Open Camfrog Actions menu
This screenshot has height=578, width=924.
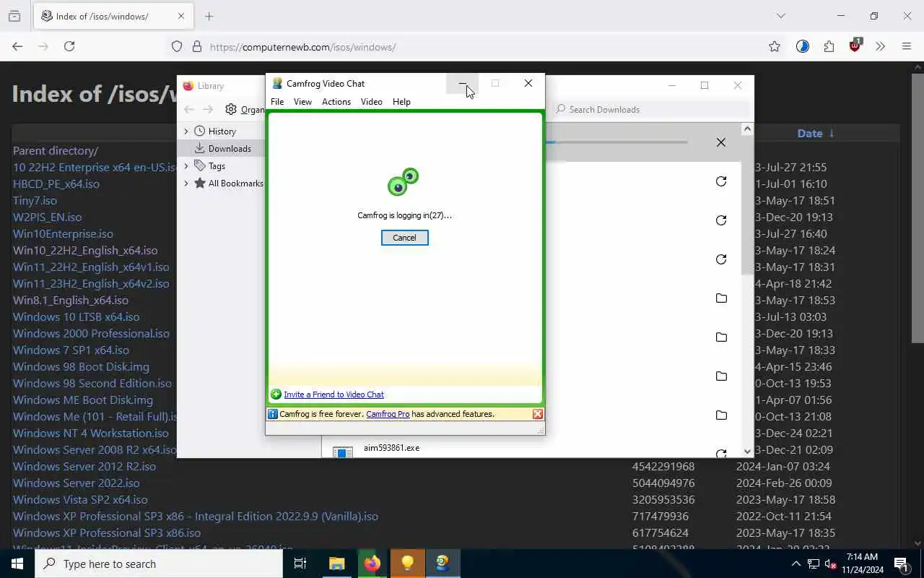click(336, 102)
